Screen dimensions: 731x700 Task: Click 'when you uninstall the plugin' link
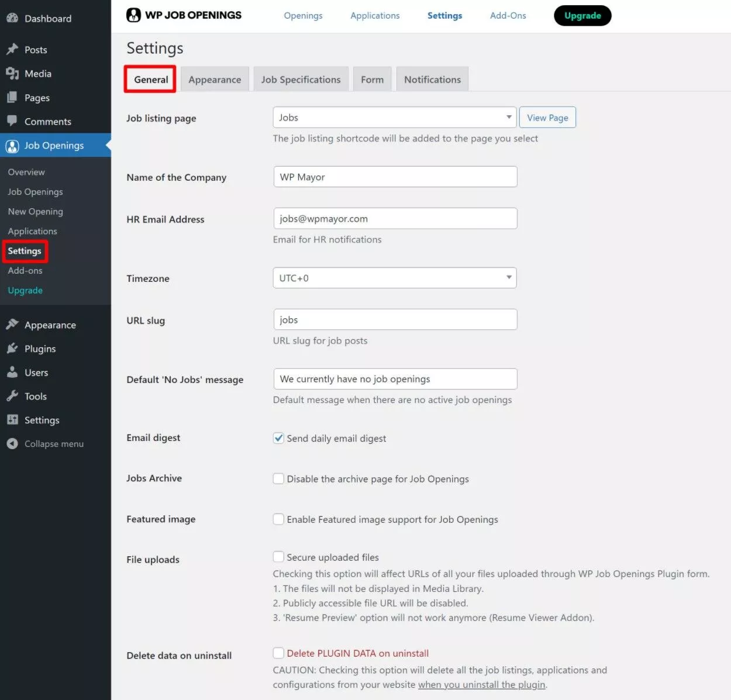pyautogui.click(x=482, y=684)
